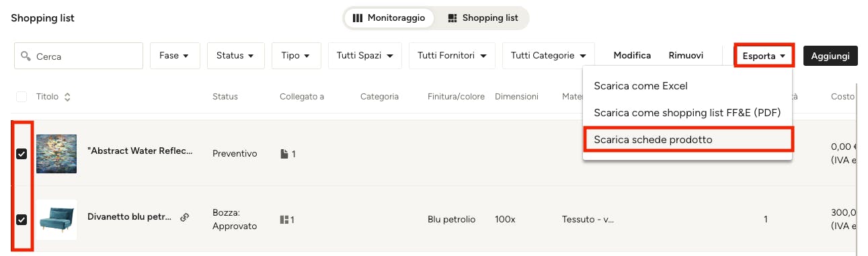Screen dimensions: 868x256
Task: Uncheck the Divanetto blu petrolio checkbox
Action: [22, 220]
